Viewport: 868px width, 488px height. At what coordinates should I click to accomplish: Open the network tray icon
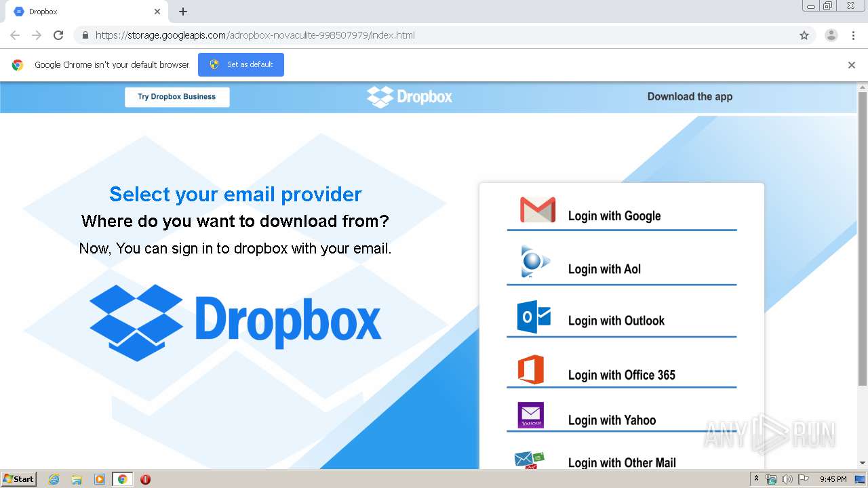tap(771, 479)
